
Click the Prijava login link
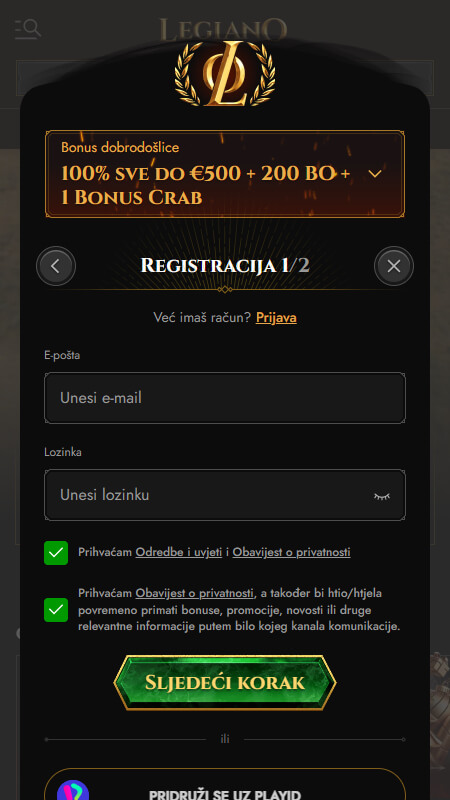[276, 318]
